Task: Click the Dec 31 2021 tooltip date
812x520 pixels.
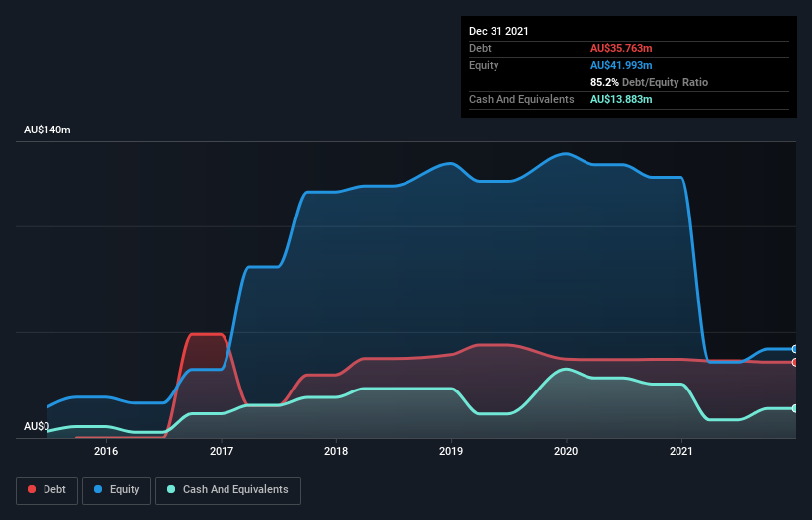Action: pos(498,31)
